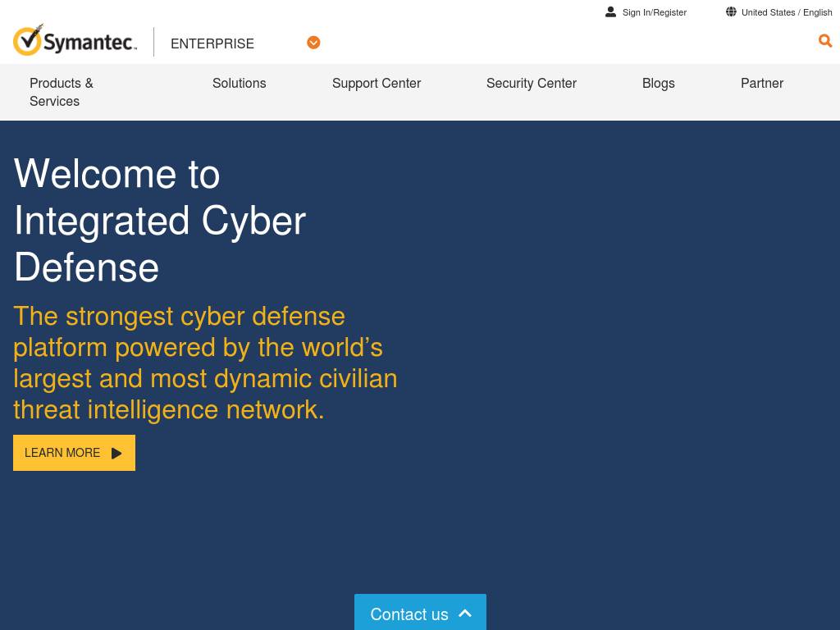Open the blue Contact us tab

pos(409,614)
